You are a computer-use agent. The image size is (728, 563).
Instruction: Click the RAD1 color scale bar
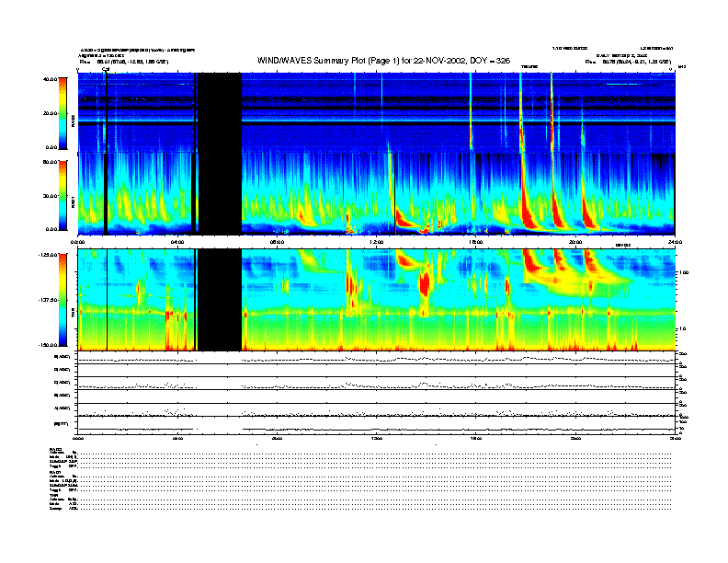[63, 195]
